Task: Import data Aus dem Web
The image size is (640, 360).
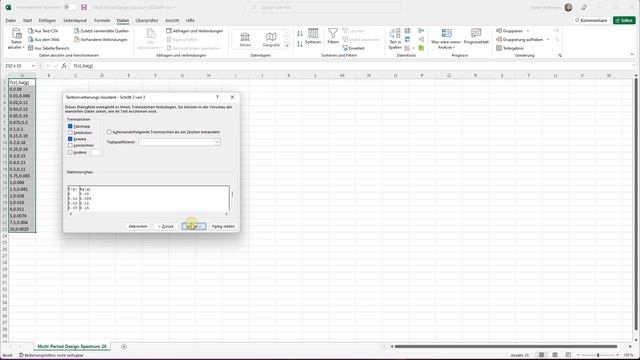Action: coord(44,40)
